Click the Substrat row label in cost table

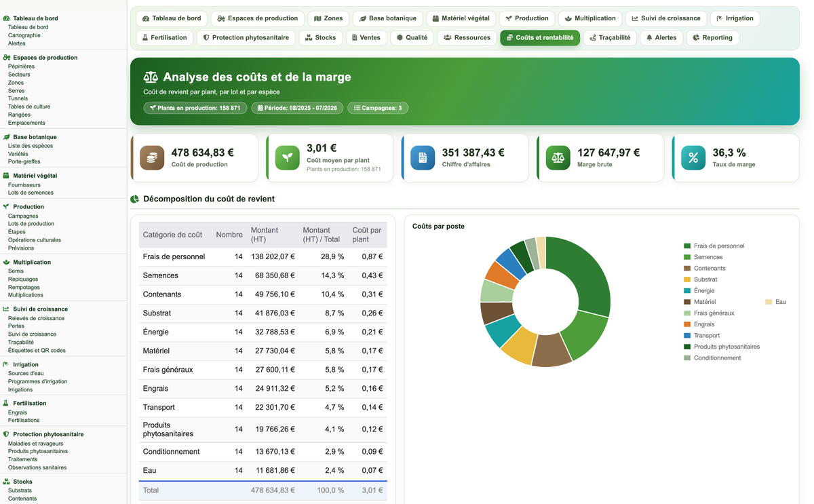[x=157, y=313]
